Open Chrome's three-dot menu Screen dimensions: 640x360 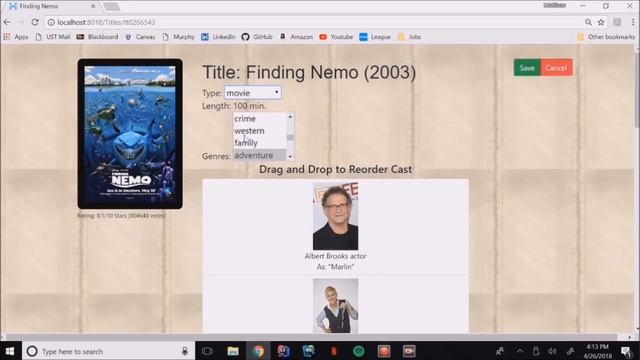point(633,22)
